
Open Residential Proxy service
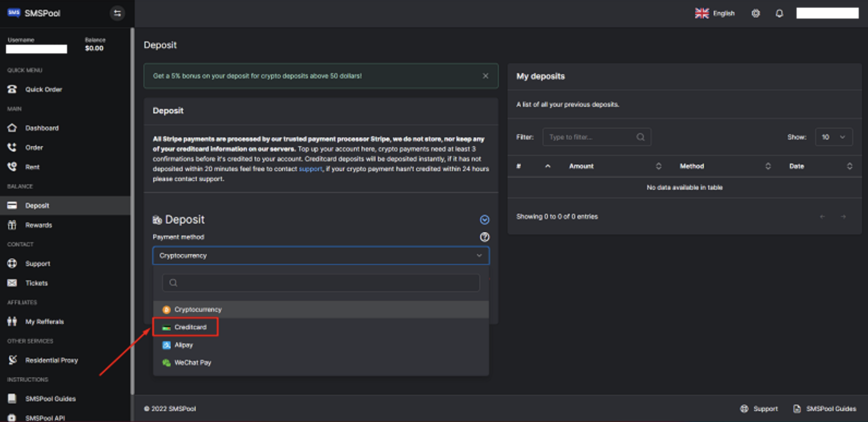[x=51, y=360]
